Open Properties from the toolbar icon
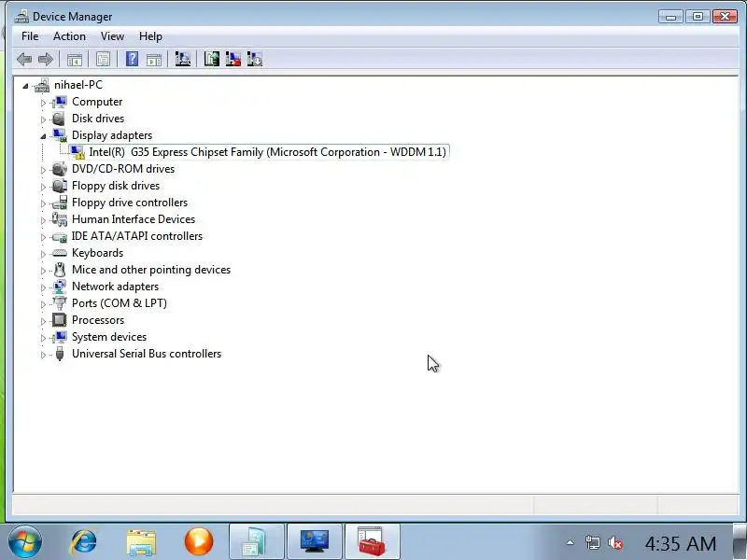Screen dimensions: 747x560 [x=103, y=60]
